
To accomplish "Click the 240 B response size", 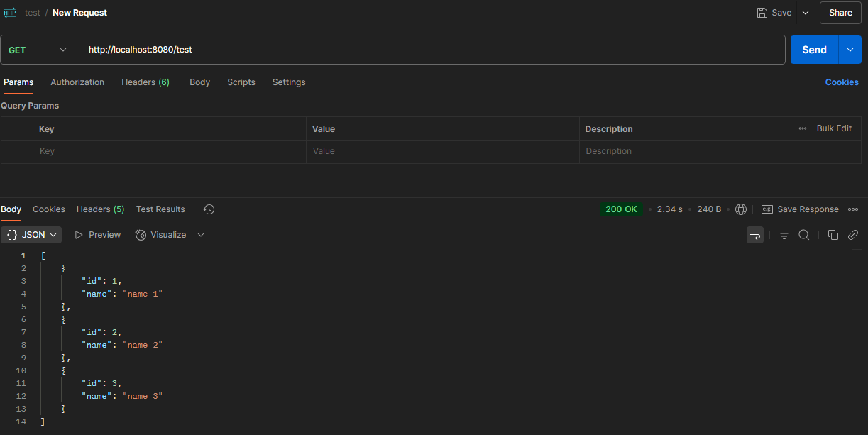I will [x=709, y=209].
